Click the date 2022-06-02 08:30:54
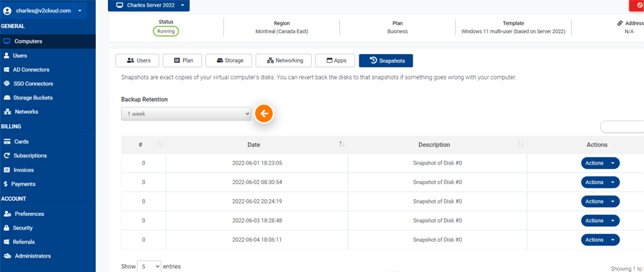Image resolution: width=644 pixels, height=272 pixels. click(x=257, y=183)
